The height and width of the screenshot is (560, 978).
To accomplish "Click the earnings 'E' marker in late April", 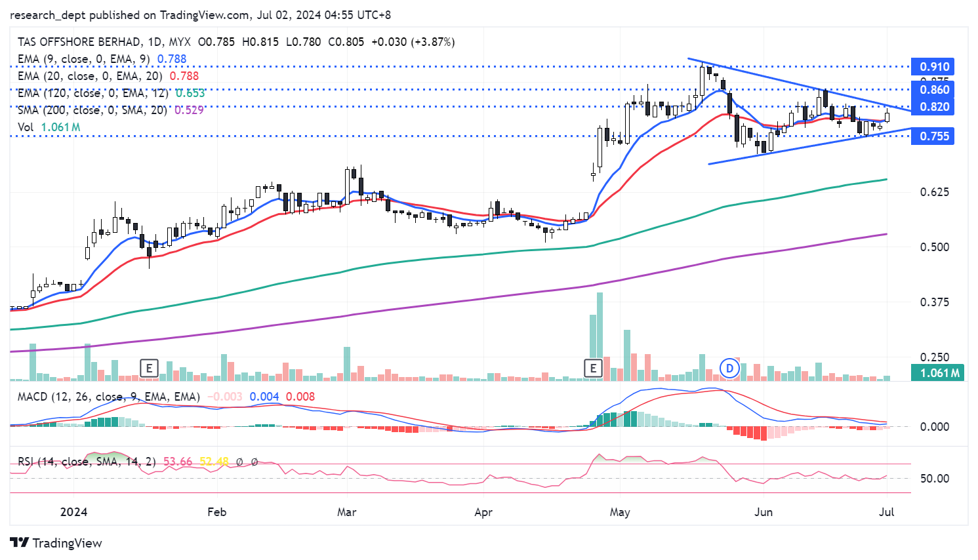I will coord(593,369).
